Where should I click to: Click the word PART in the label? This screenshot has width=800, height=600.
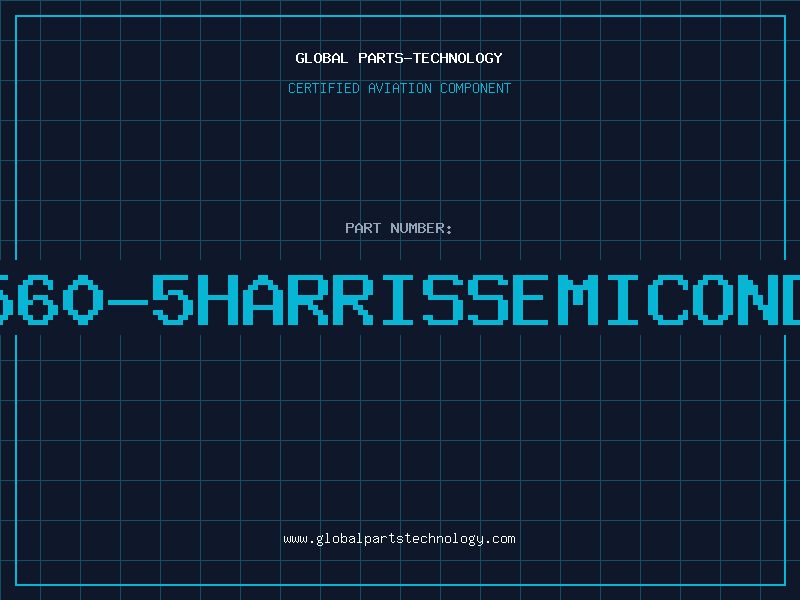[x=363, y=228]
